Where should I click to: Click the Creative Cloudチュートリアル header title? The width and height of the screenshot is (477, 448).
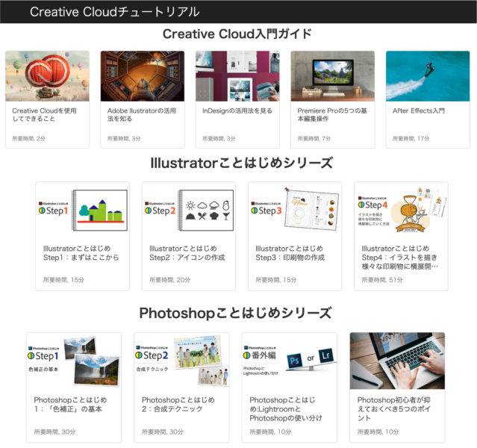click(x=115, y=12)
